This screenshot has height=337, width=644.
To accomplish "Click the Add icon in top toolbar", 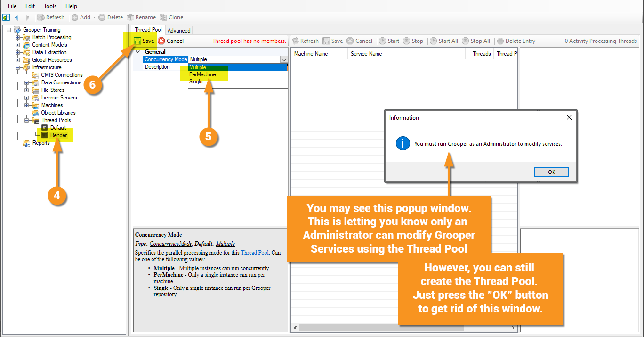I will [75, 17].
